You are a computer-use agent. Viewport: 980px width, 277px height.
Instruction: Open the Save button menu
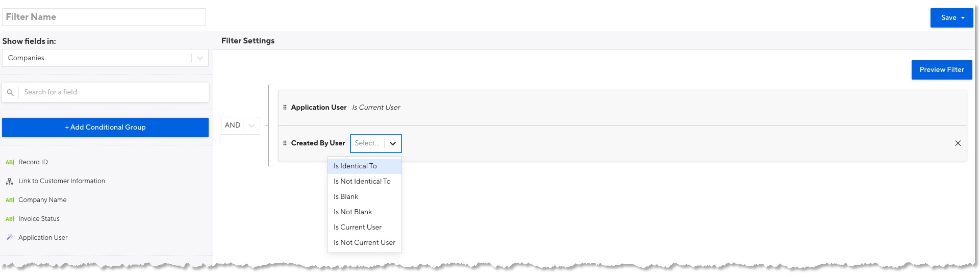point(963,18)
